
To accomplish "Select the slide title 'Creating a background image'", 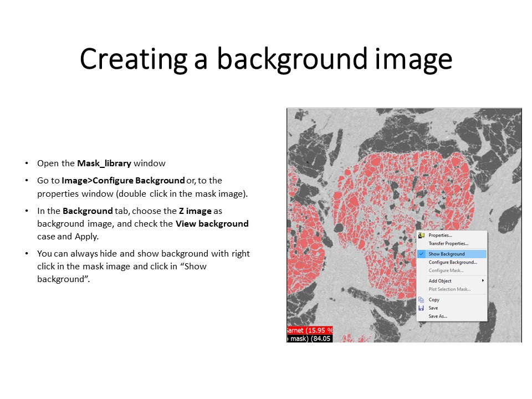I will tap(266, 59).
